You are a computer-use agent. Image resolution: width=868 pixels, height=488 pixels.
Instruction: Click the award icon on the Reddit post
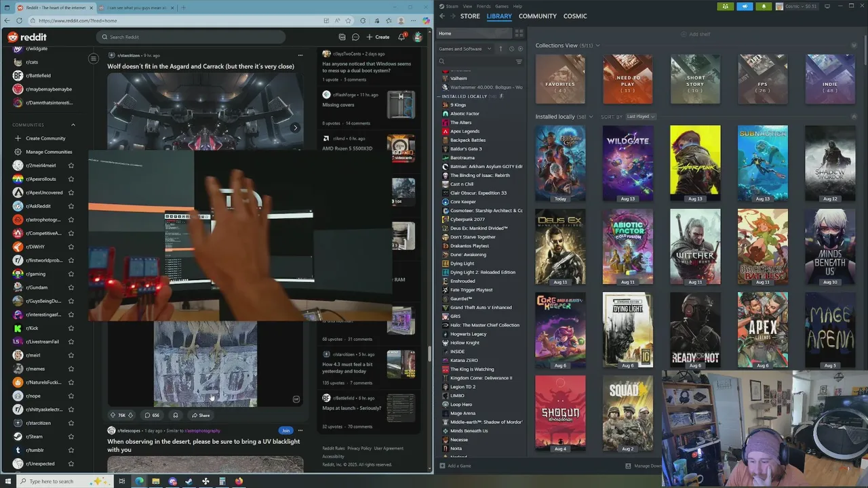[176, 415]
